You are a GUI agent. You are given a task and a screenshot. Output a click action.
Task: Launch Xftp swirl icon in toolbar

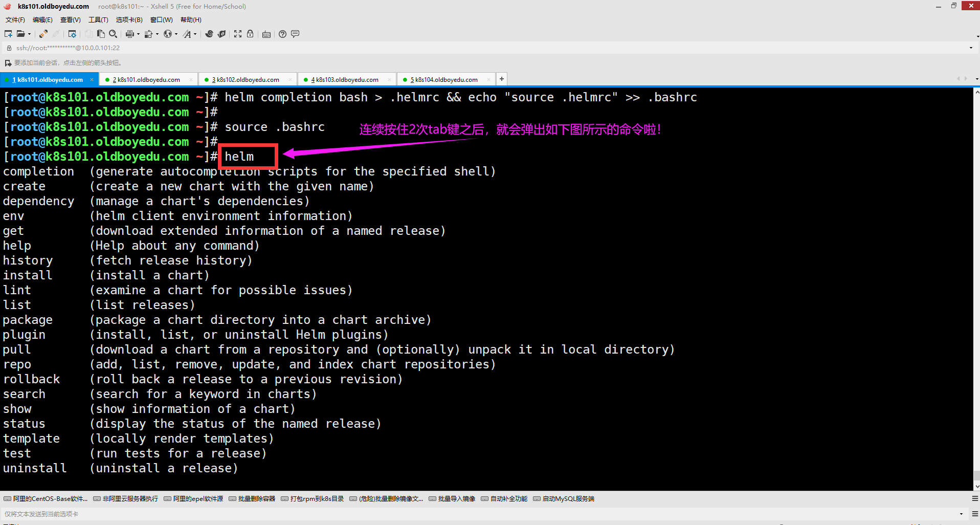[209, 34]
